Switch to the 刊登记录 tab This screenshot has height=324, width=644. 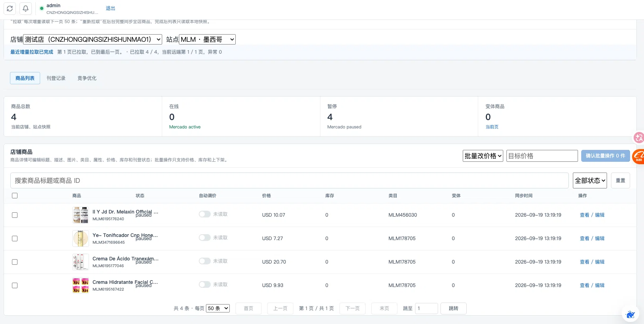56,78
